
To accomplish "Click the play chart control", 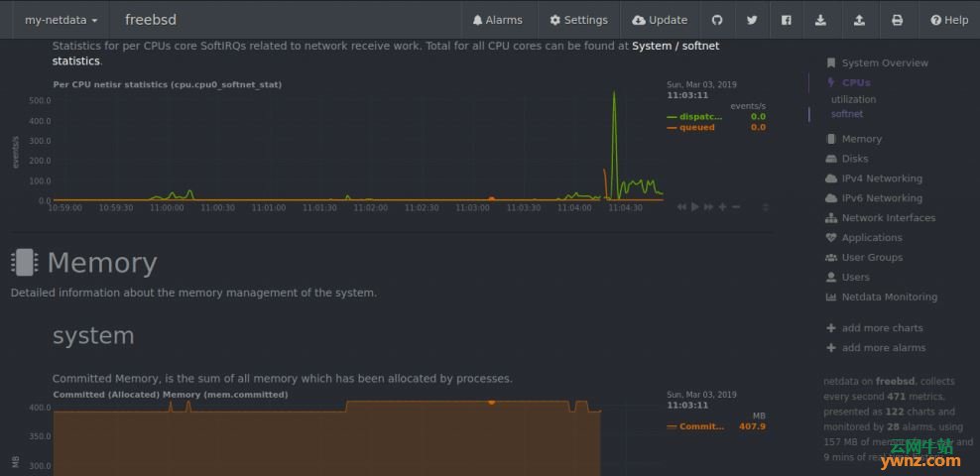I will (695, 207).
